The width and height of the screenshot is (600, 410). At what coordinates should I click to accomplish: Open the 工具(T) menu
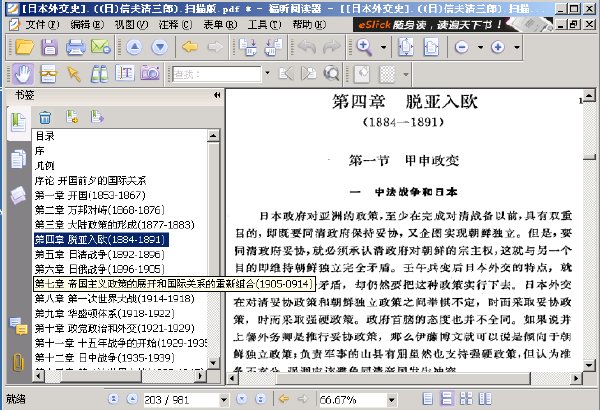tap(264, 25)
